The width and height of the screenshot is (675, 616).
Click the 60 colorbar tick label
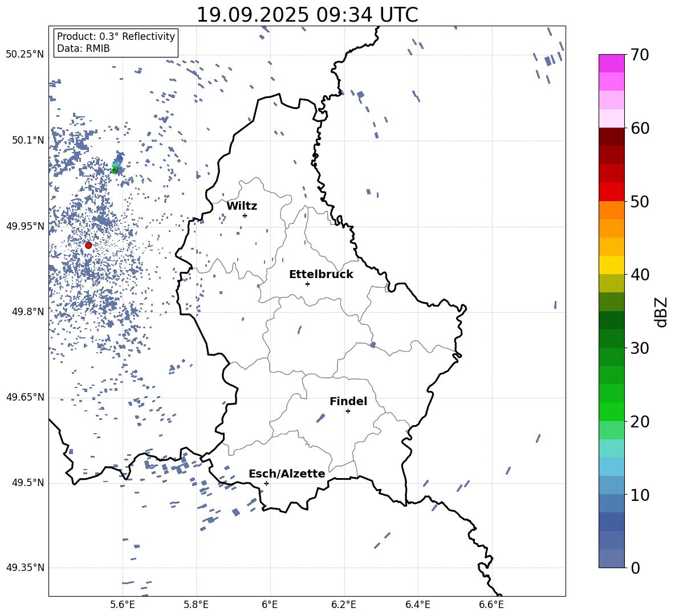pos(640,128)
